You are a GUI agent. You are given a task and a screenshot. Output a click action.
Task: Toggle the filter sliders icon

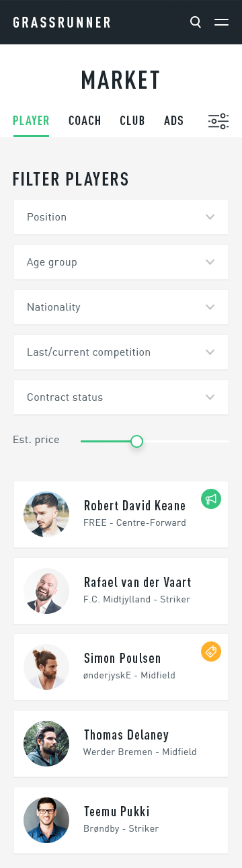(x=218, y=121)
